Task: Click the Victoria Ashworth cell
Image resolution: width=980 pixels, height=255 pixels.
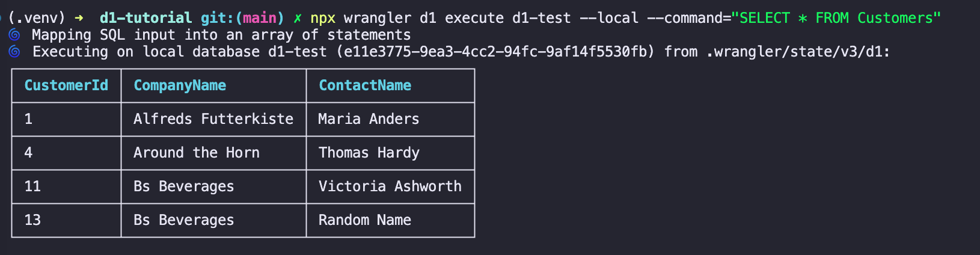Action: pos(390,186)
